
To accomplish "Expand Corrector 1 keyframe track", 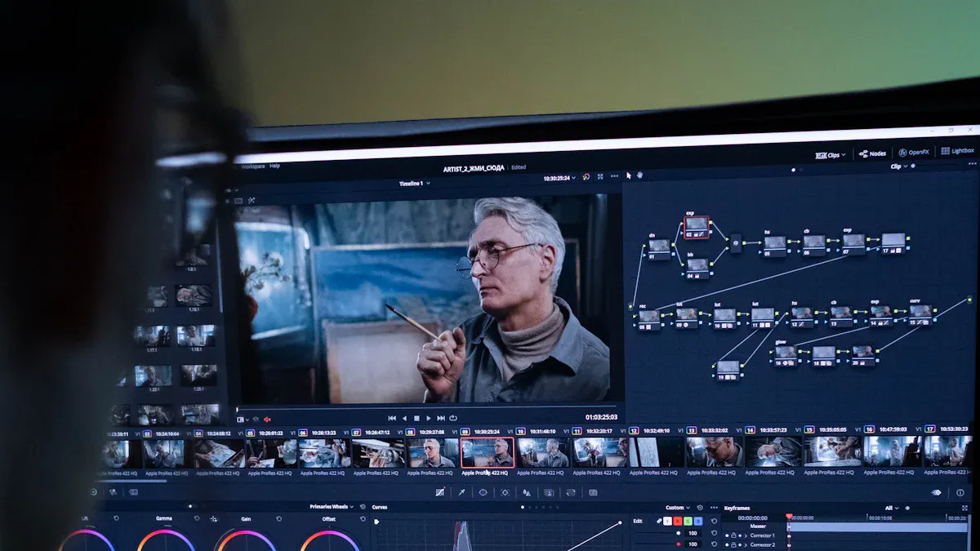I will 746,535.
